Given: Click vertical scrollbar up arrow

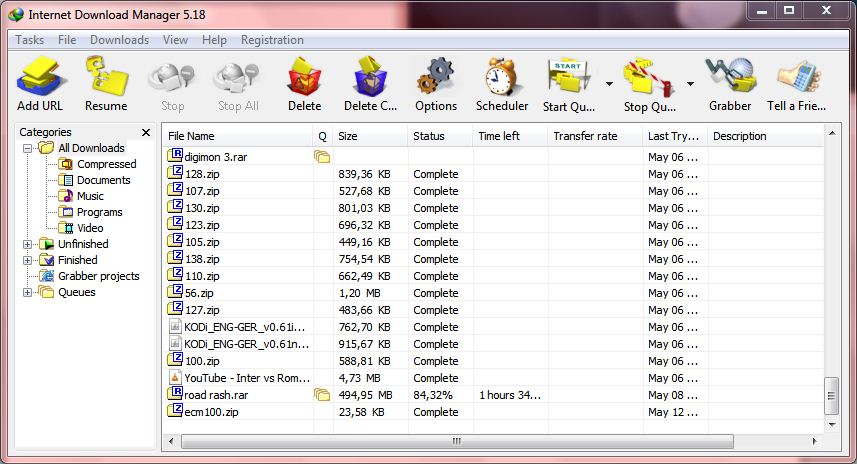Looking at the screenshot, I should point(831,133).
